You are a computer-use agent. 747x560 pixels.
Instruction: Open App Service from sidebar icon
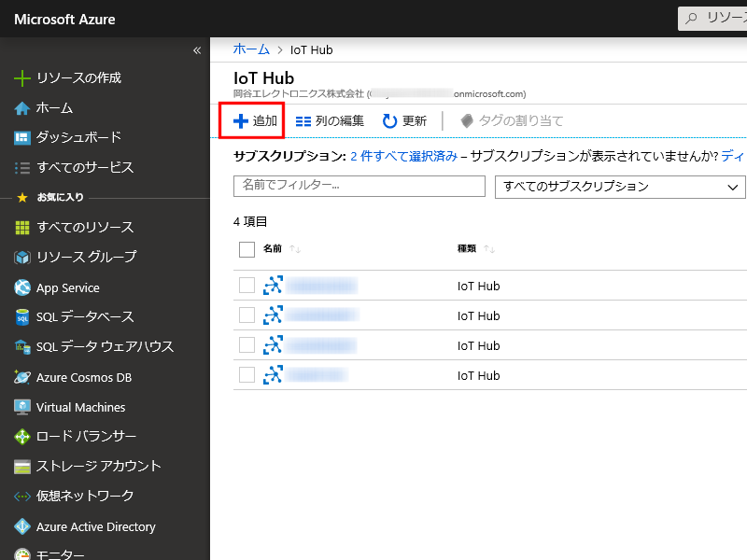(x=22, y=287)
